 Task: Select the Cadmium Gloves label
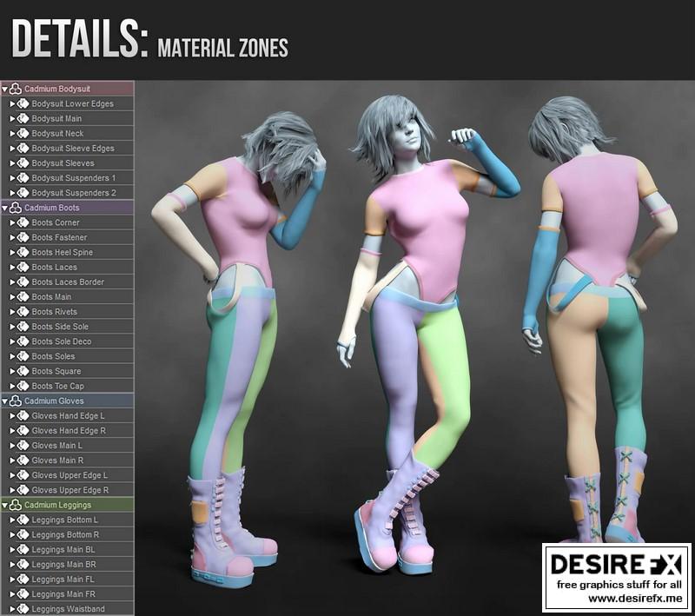(54, 401)
